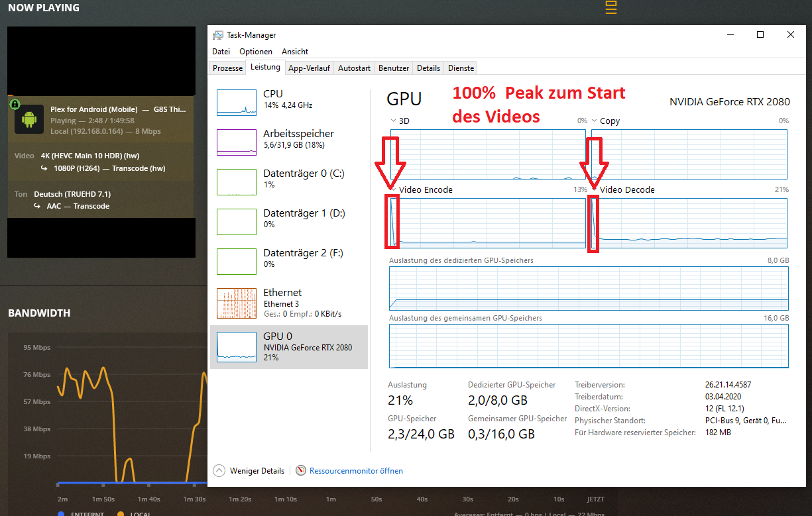
Task: Minimize the Task-Manager window
Action: click(x=730, y=35)
